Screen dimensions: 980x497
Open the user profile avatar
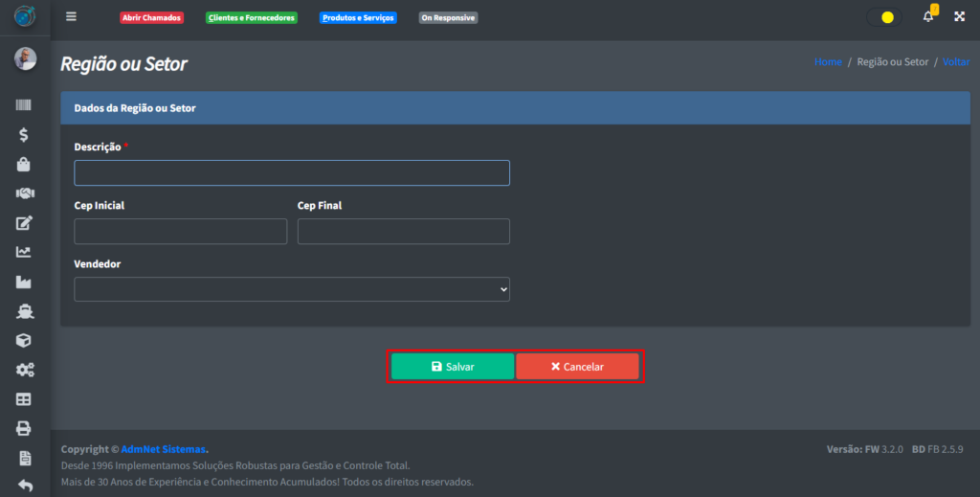click(x=25, y=59)
